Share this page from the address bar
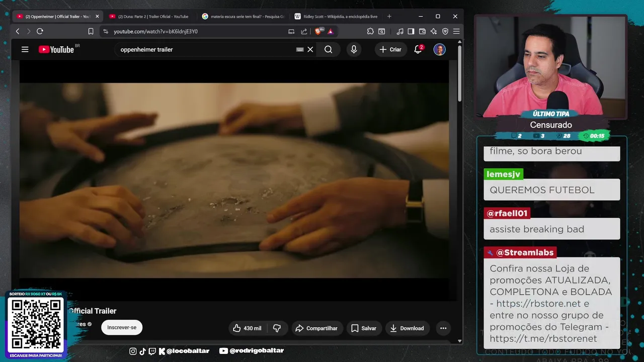 [x=304, y=31]
